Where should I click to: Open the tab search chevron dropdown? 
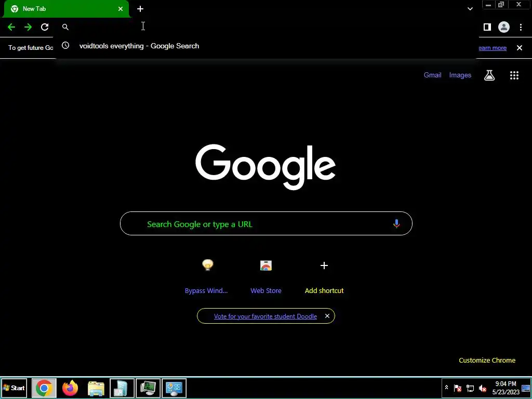coord(470,9)
